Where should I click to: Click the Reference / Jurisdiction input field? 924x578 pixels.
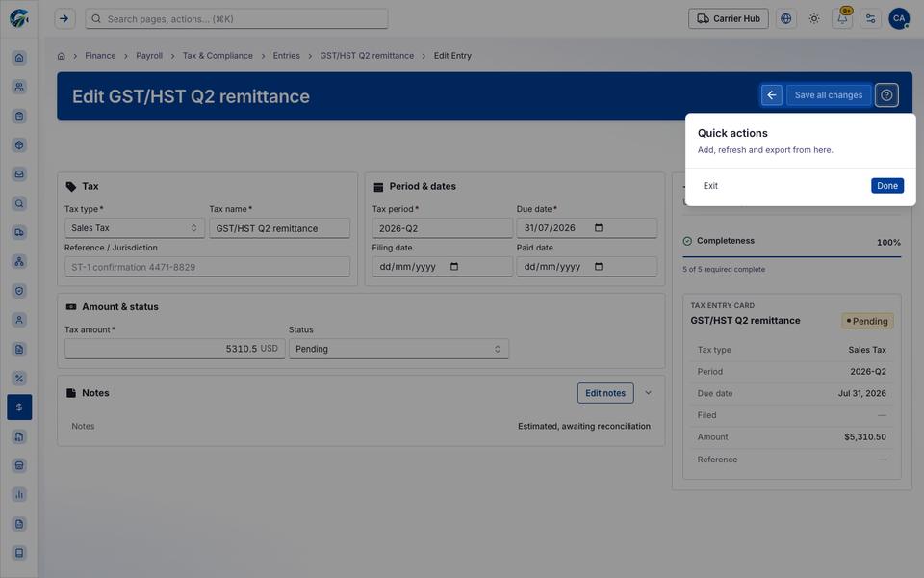pyautogui.click(x=208, y=267)
